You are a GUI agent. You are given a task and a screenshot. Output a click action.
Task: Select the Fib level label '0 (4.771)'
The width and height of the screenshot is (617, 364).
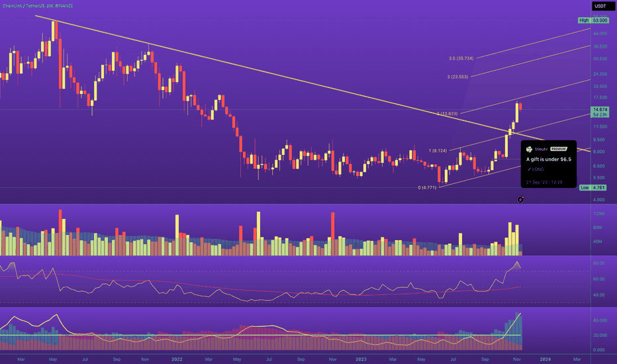coord(428,188)
